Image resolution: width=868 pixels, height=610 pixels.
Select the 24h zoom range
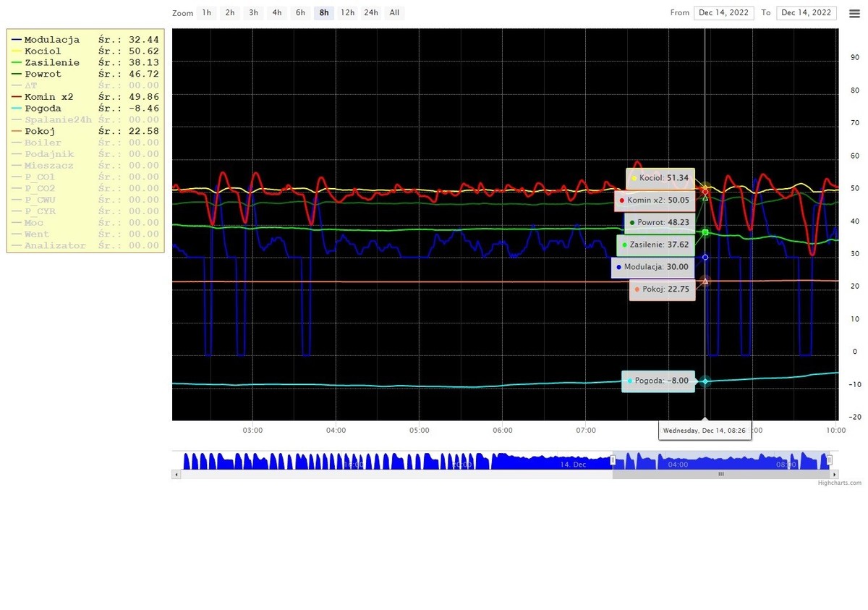tap(370, 13)
